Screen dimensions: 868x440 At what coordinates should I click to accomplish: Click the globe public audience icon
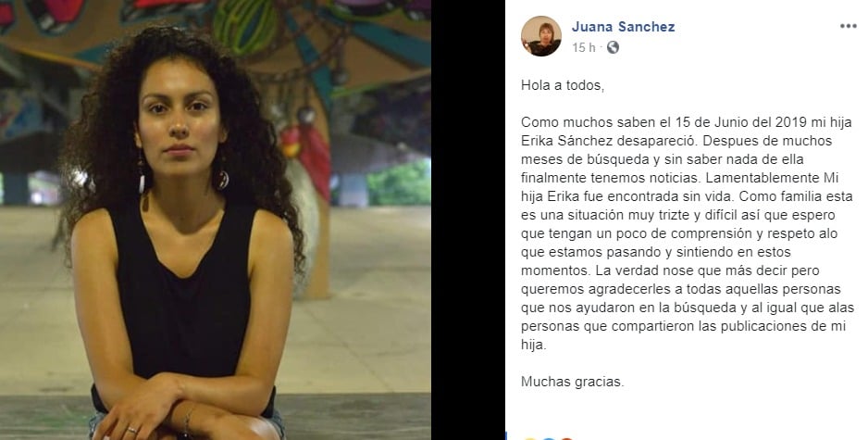tap(613, 47)
